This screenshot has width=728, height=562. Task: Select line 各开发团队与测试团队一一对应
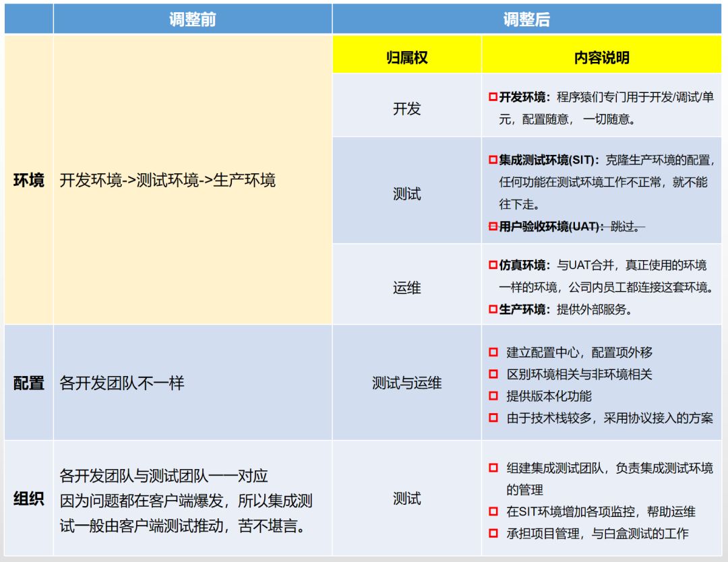(164, 476)
